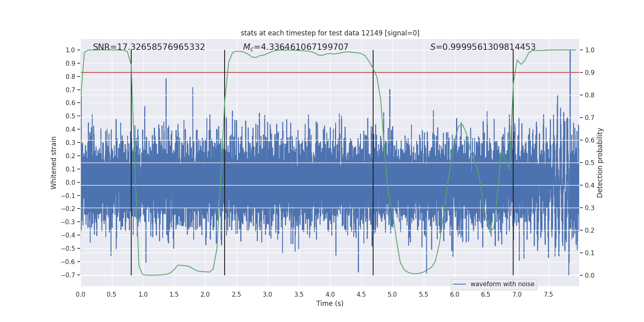Image resolution: width=644 pixels, height=322 pixels.
Task: Select the −0.2 tick on the Whitened strain axis
Action: point(68,208)
